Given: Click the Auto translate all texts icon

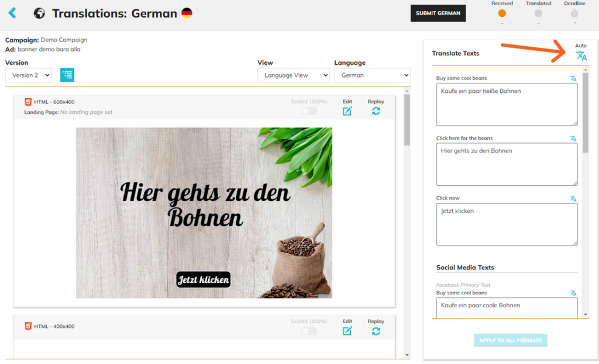Looking at the screenshot, I should pos(581,56).
